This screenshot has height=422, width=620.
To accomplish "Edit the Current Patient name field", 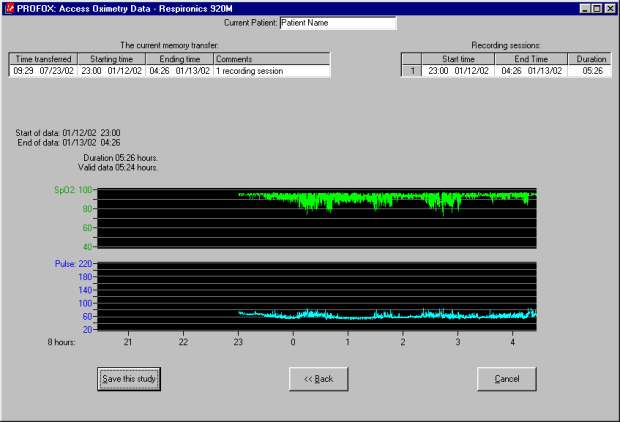I will click(x=338, y=23).
